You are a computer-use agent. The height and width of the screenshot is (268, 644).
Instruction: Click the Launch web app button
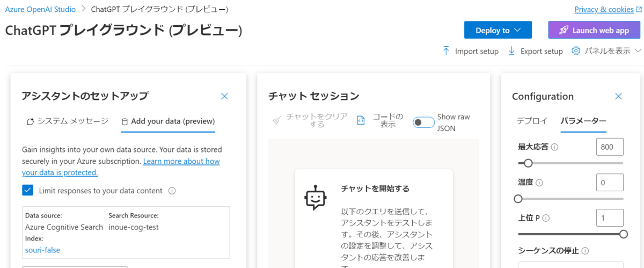click(594, 30)
